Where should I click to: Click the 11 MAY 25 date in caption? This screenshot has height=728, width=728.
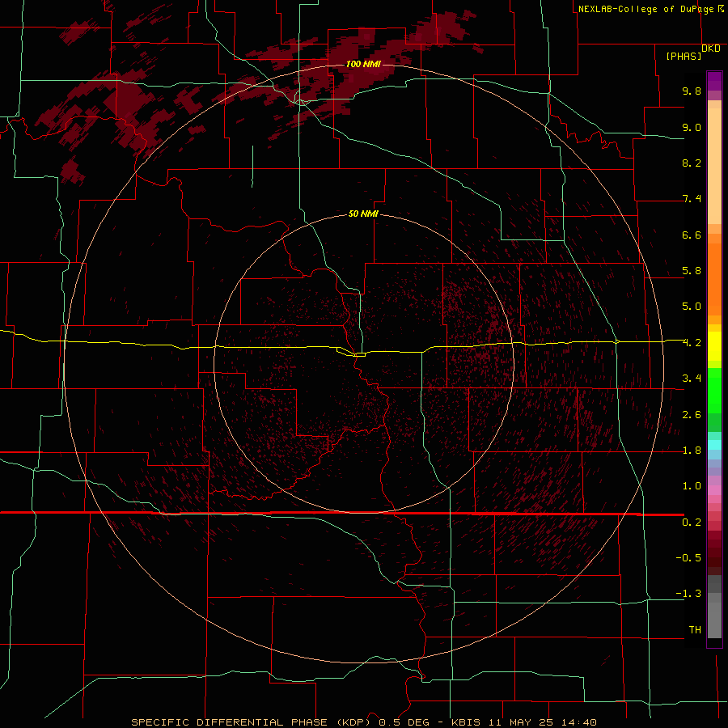pyautogui.click(x=523, y=722)
